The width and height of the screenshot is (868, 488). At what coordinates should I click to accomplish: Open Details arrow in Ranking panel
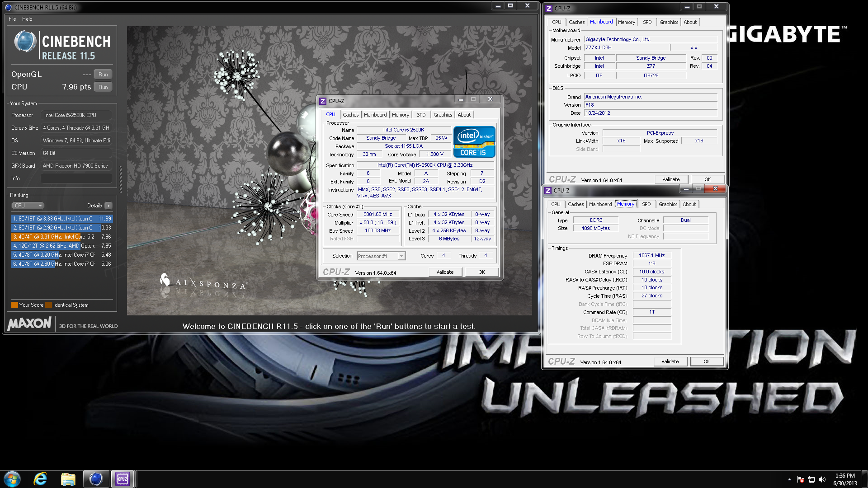108,206
